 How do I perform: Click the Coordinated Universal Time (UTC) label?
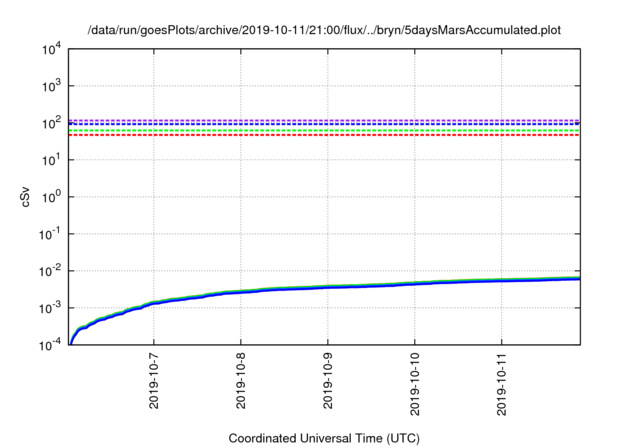pyautogui.click(x=324, y=438)
